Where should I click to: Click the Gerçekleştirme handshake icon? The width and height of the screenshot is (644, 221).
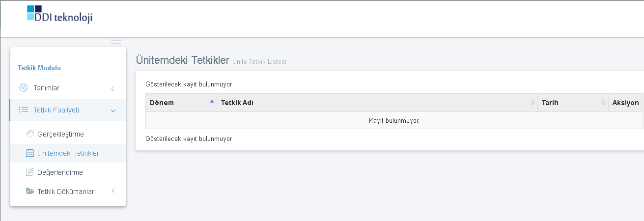(30, 134)
